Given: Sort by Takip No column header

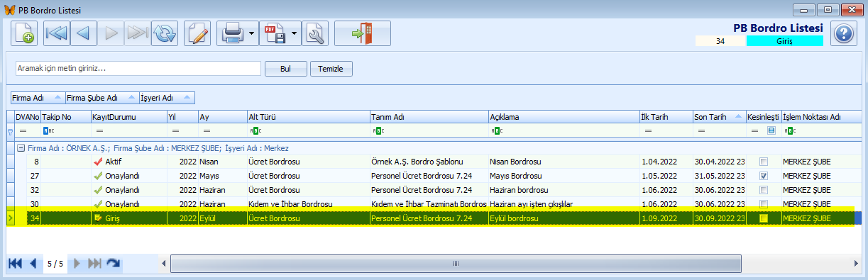Looking at the screenshot, I should pyautogui.click(x=65, y=116).
